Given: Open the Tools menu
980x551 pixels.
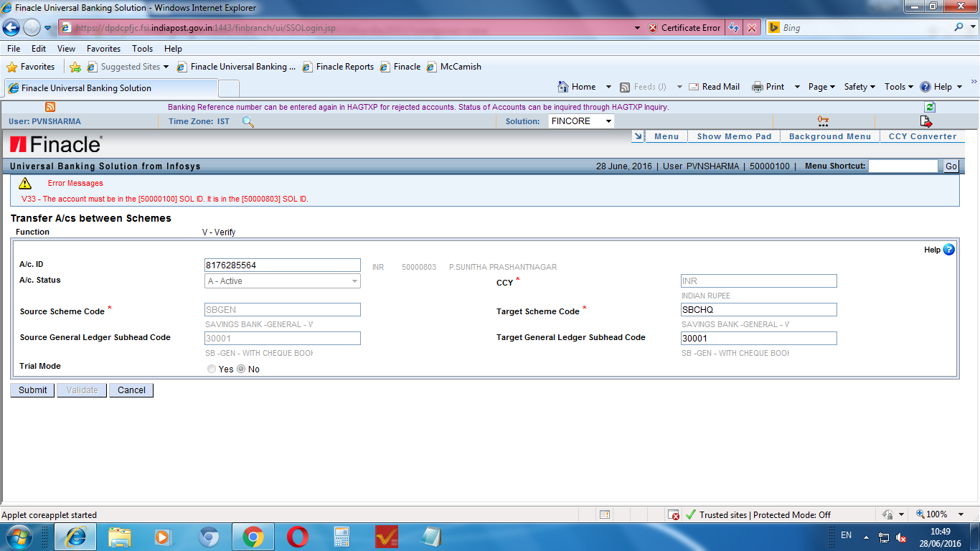Looking at the screenshot, I should coord(142,49).
